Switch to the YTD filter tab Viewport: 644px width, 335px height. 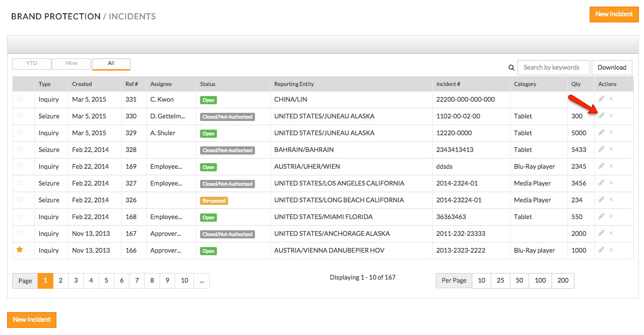[31, 64]
